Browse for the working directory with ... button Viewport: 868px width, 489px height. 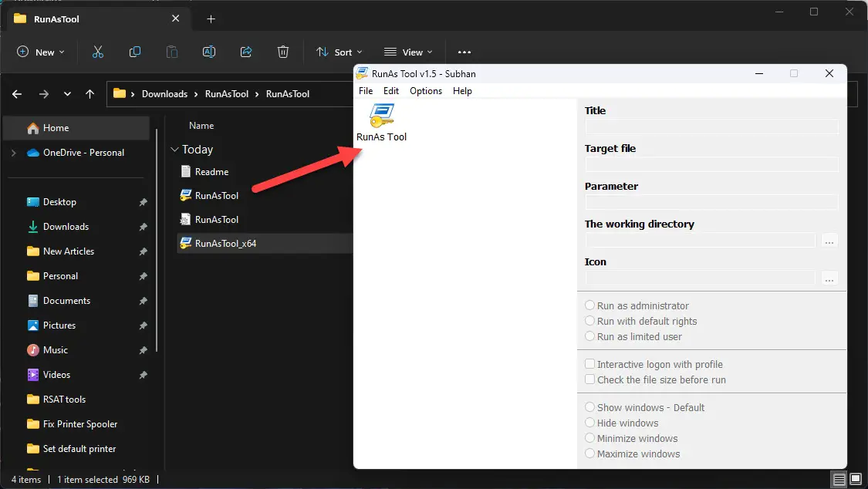coord(829,241)
